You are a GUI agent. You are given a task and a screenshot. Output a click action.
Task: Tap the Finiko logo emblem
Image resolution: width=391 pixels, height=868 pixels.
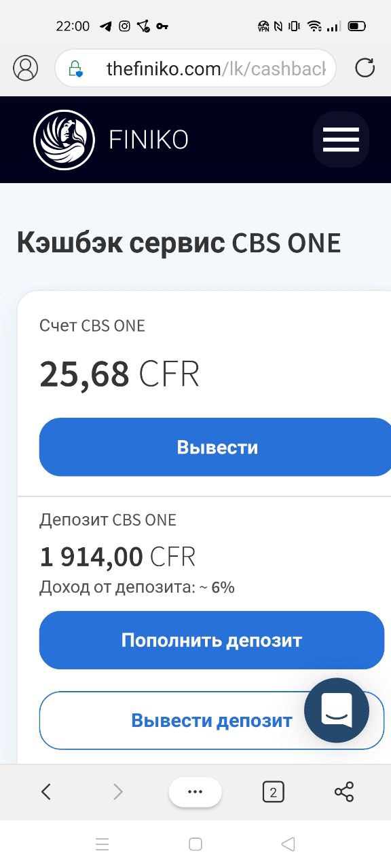point(64,140)
